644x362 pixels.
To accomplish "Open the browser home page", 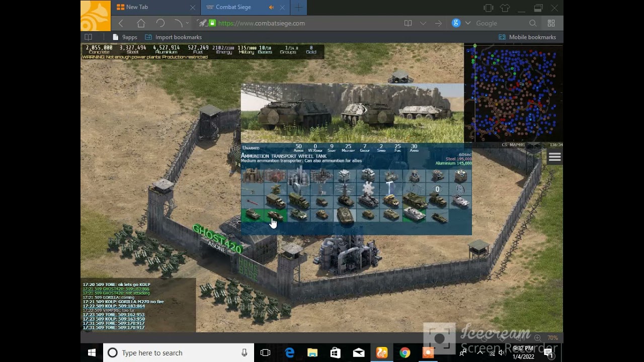I will pyautogui.click(x=141, y=23).
